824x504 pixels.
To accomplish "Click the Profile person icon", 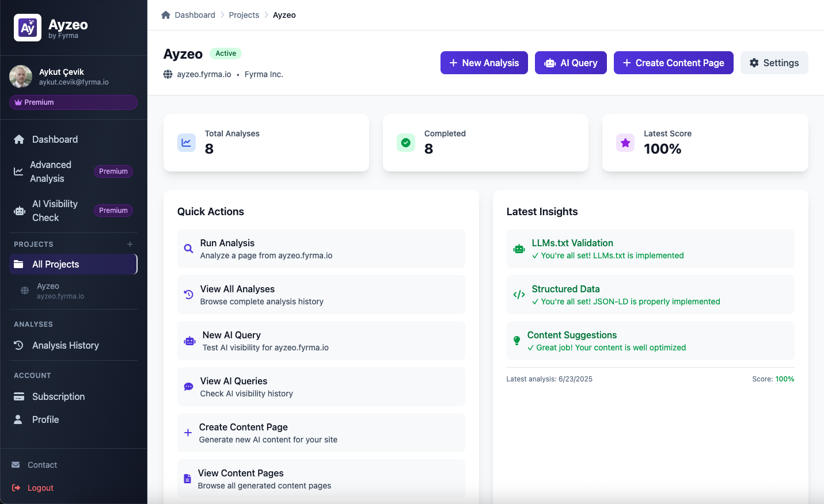I will (18, 419).
